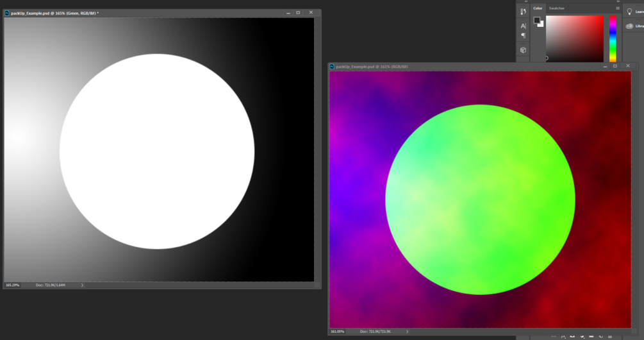
Task: Click the green circle in the RGB canvas
Action: [480, 200]
